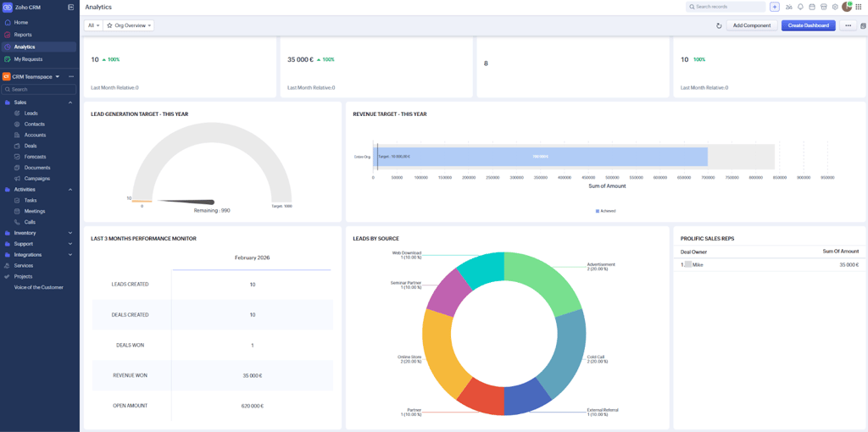Refresh the dashboard with the reload icon
868x432 pixels.
click(719, 25)
